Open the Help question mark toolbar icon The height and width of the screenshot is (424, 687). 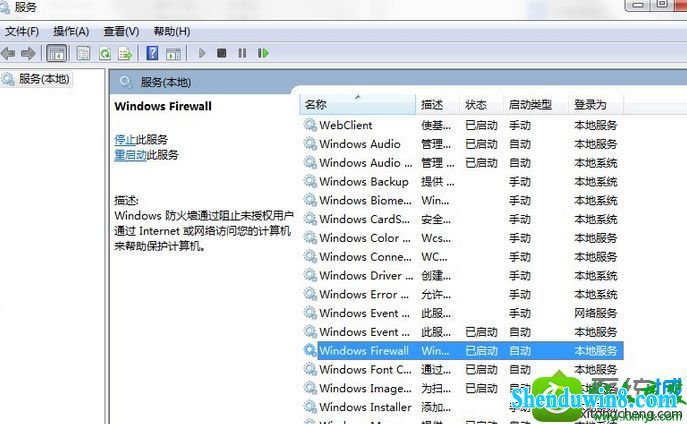(152, 53)
